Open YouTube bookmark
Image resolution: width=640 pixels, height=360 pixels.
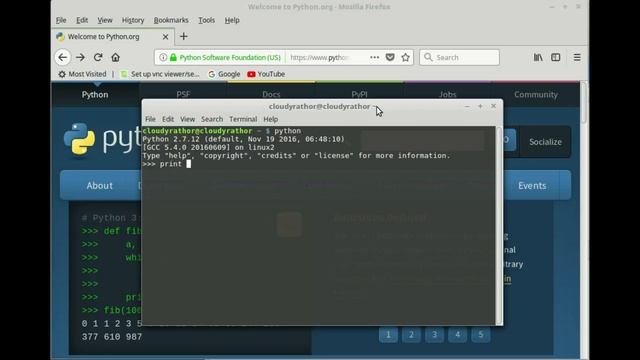click(266, 74)
